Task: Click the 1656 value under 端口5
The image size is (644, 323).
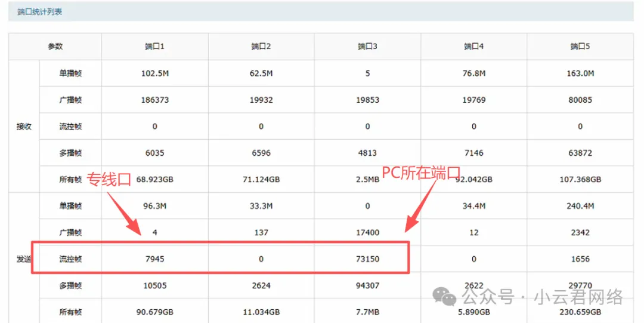Action: pyautogui.click(x=580, y=259)
